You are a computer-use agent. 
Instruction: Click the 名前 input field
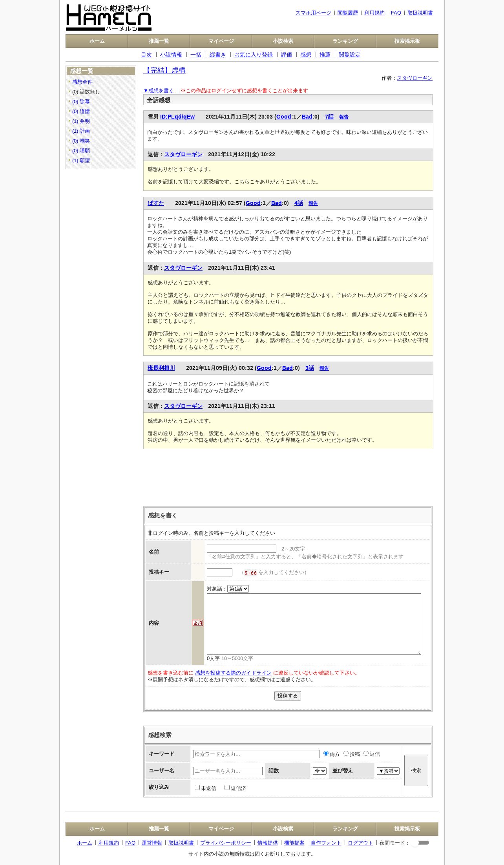click(x=241, y=549)
